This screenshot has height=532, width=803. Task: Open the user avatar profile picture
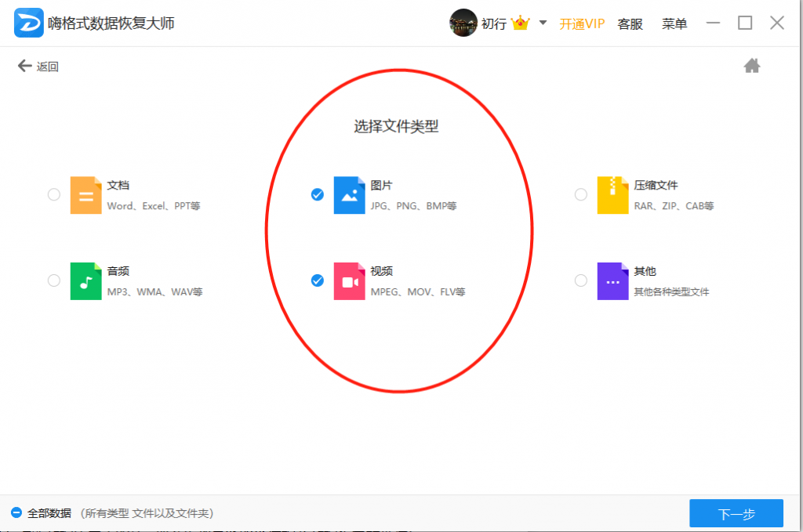click(463, 23)
